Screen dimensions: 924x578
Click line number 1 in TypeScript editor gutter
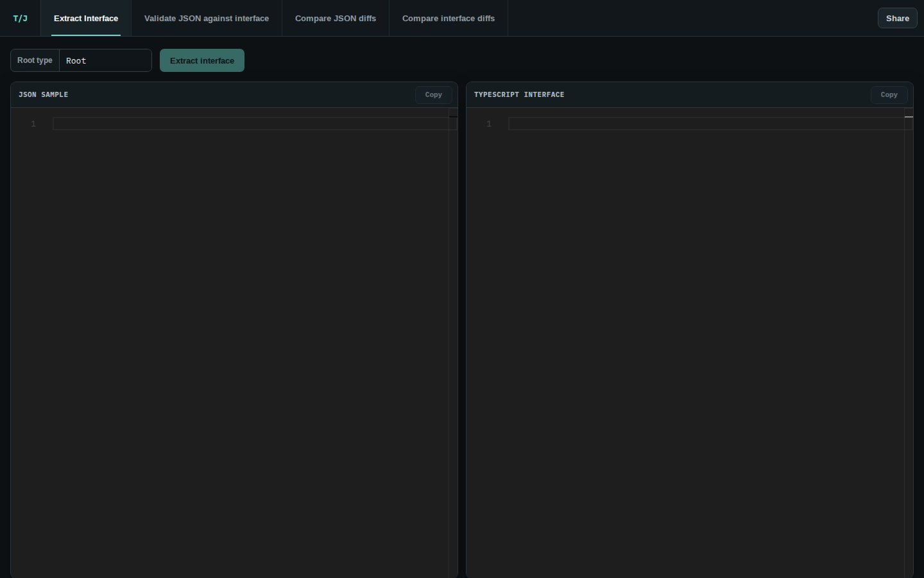(489, 123)
